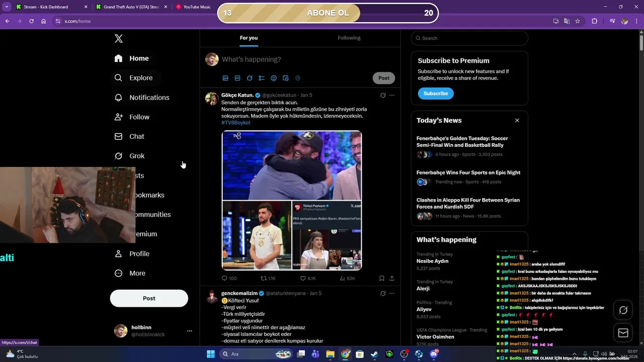Open Profile from the sidebar
Screen dimensions: 644x362
point(132,254)
